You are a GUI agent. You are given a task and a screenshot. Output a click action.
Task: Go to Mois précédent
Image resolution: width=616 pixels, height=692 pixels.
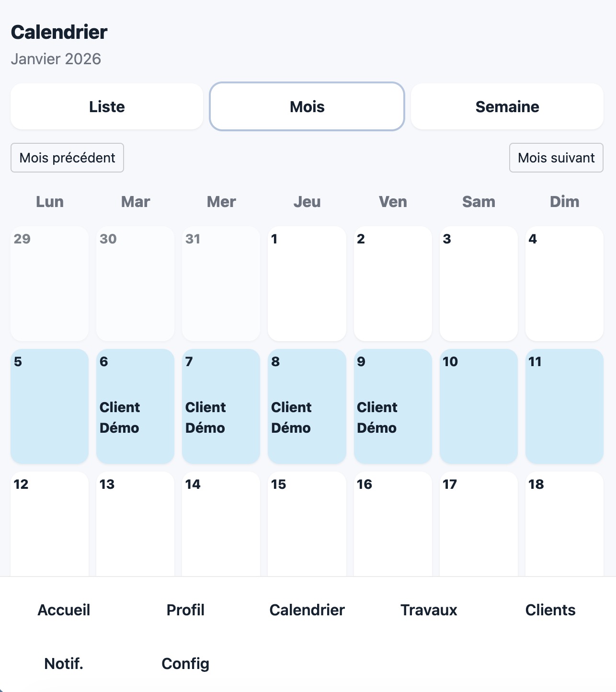coord(67,158)
